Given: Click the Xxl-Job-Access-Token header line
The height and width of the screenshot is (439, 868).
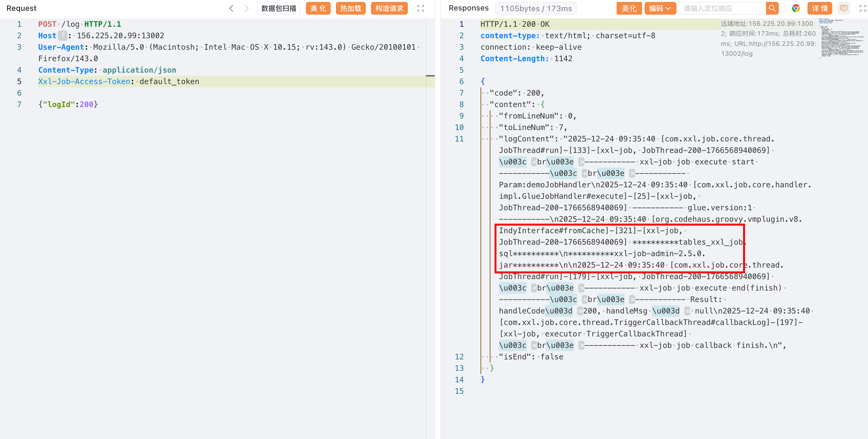Looking at the screenshot, I should [x=118, y=82].
